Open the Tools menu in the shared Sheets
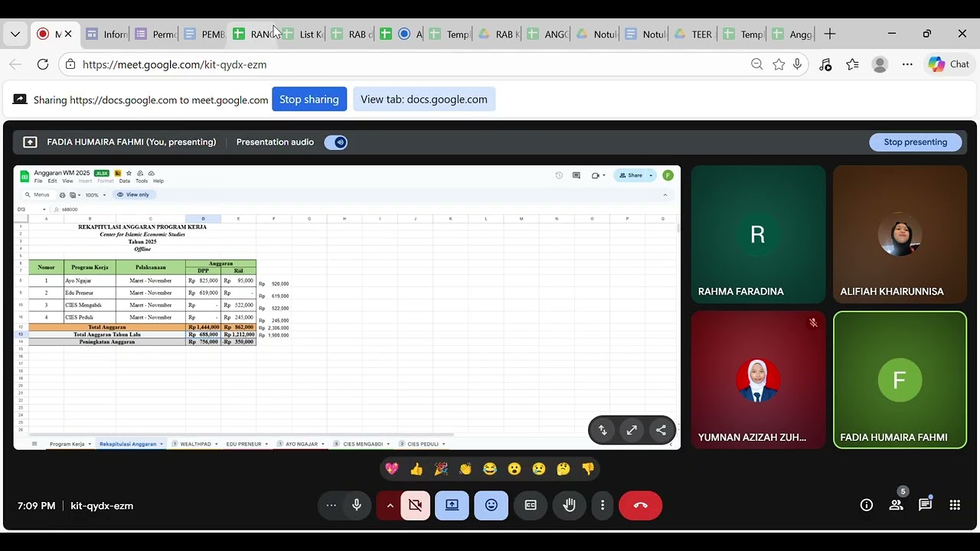This screenshot has height=551, width=980. coord(142,181)
